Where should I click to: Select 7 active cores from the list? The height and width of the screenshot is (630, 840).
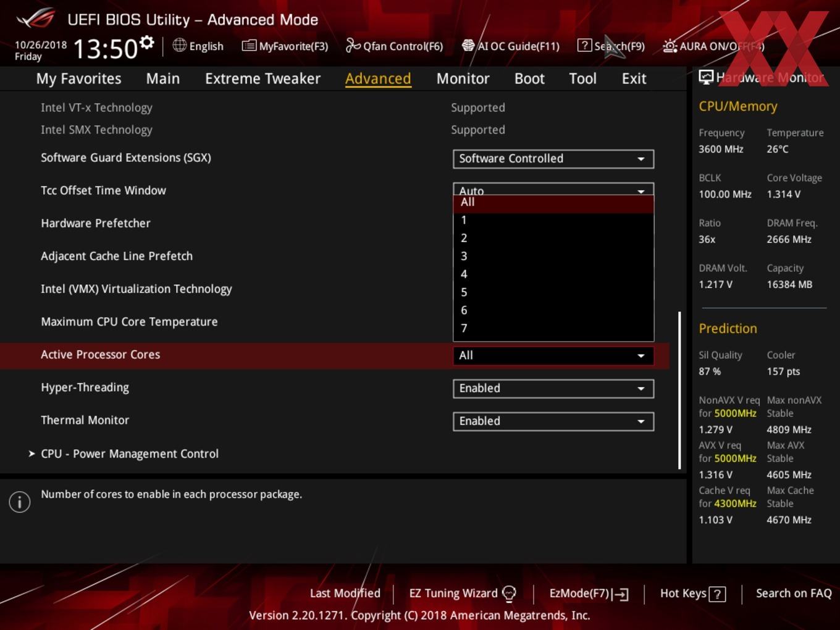pos(553,329)
